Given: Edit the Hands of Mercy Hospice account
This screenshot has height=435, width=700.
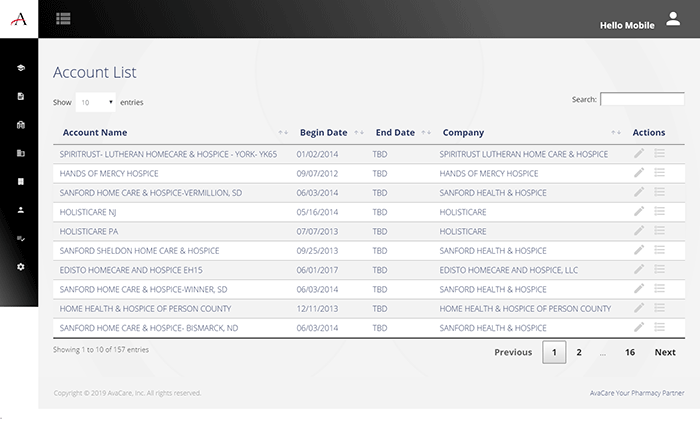Looking at the screenshot, I should 639,172.
